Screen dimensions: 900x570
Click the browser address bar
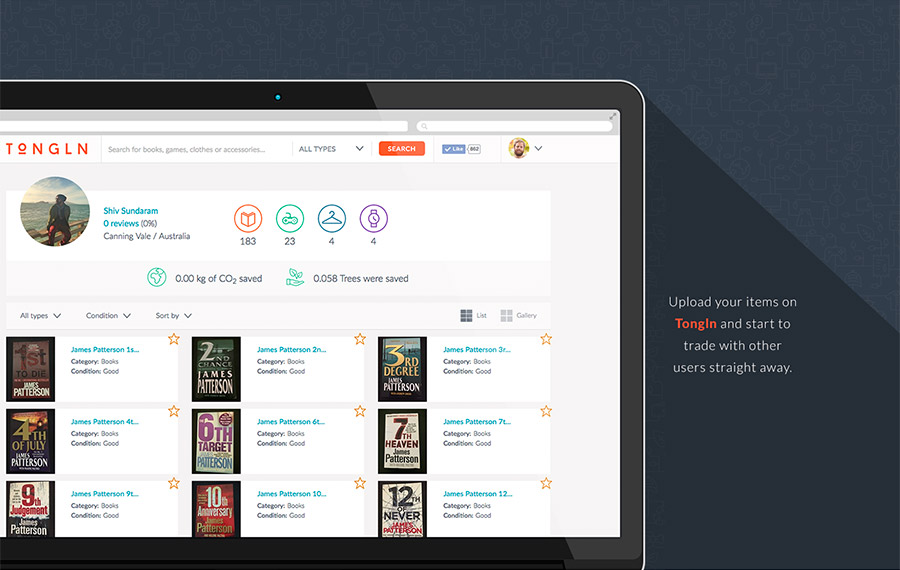tap(203, 126)
